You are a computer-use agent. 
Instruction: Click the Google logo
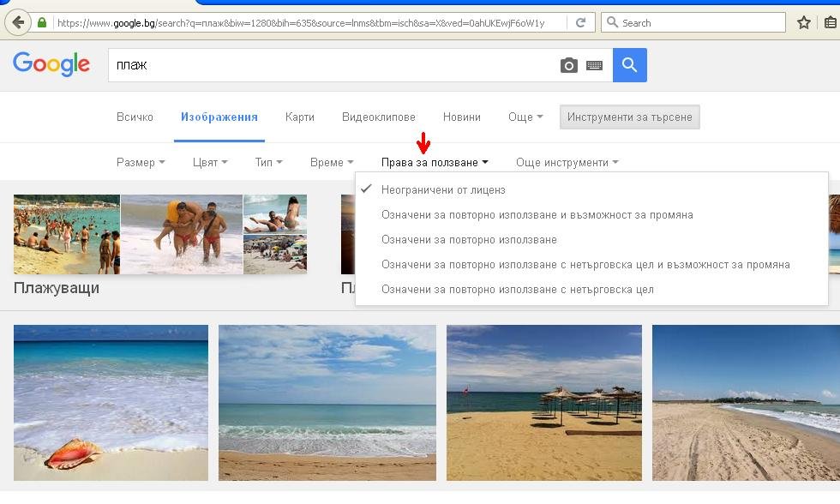(x=51, y=64)
